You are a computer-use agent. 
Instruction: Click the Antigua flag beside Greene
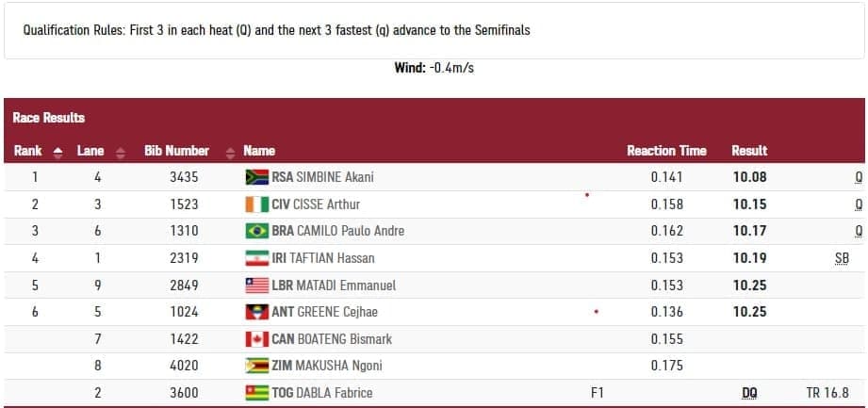pyautogui.click(x=256, y=312)
